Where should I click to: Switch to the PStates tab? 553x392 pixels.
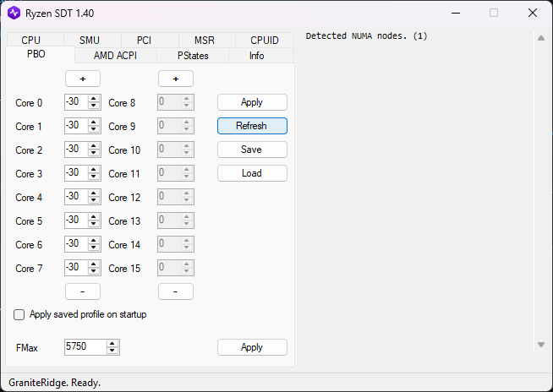[x=193, y=56]
